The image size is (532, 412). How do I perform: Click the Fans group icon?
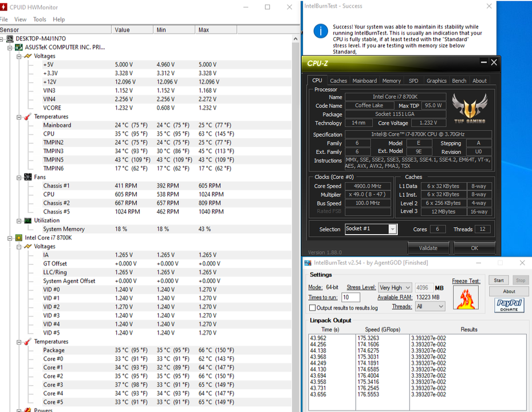pos(28,177)
